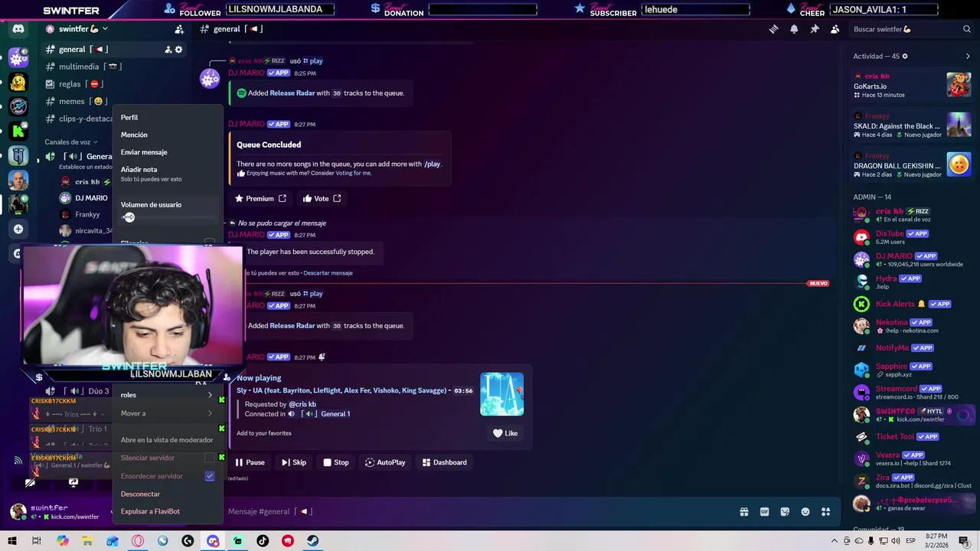Toggle member list icon in header
The width and height of the screenshot is (980, 551).
pyautogui.click(x=835, y=29)
